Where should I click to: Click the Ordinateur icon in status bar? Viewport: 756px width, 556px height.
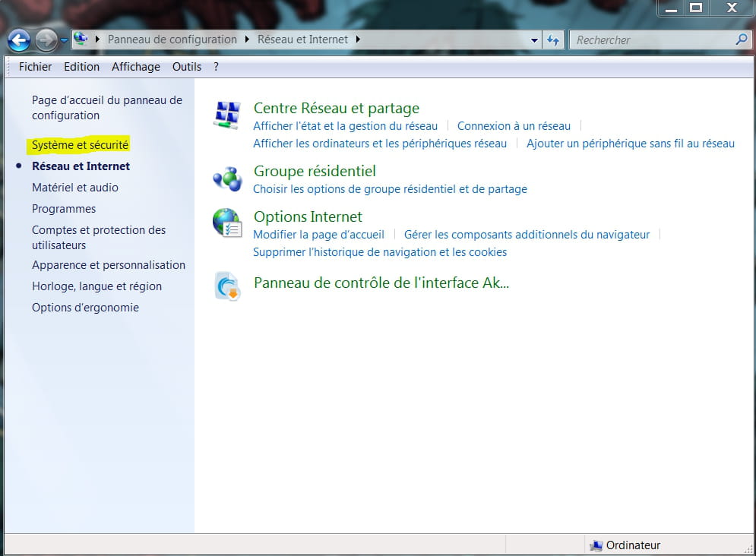coord(596,545)
